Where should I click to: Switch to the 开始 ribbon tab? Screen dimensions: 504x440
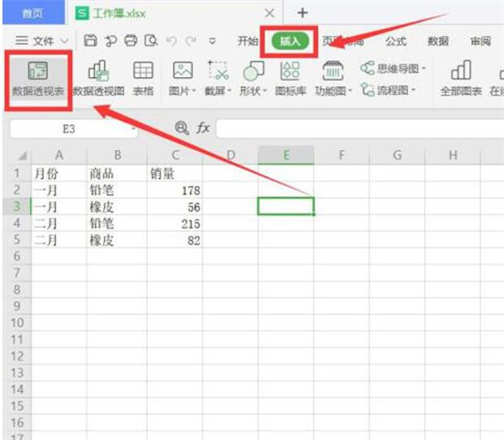click(248, 41)
